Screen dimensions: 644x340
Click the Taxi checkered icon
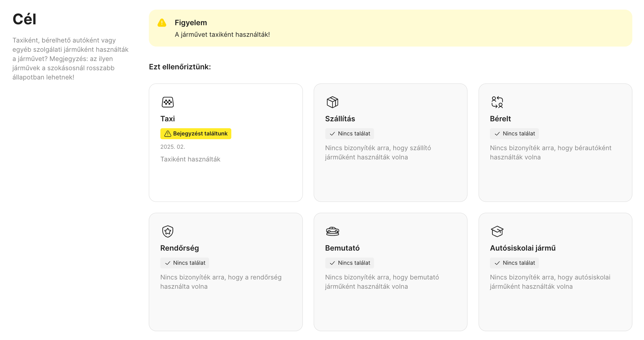(168, 102)
